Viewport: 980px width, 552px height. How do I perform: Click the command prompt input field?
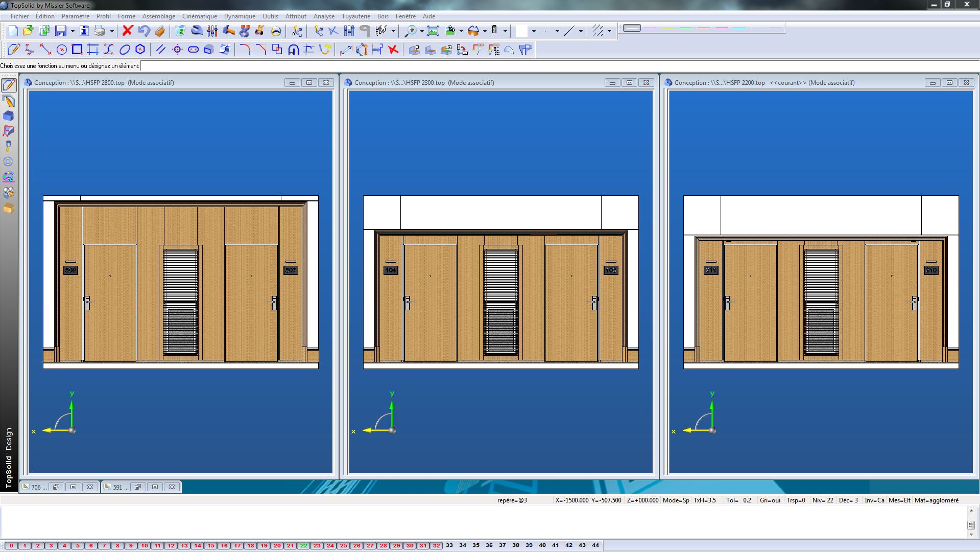[560, 66]
